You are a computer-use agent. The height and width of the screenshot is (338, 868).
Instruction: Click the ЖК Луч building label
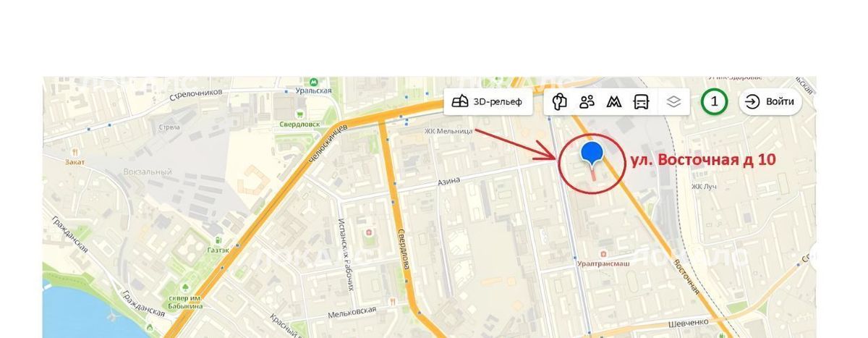point(704,186)
